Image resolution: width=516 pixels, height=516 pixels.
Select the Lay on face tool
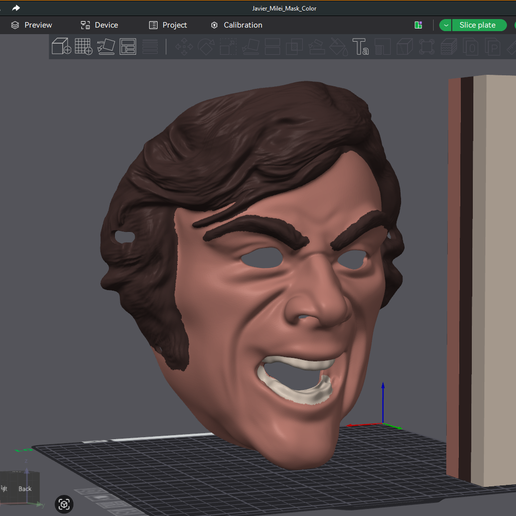[x=250, y=46]
